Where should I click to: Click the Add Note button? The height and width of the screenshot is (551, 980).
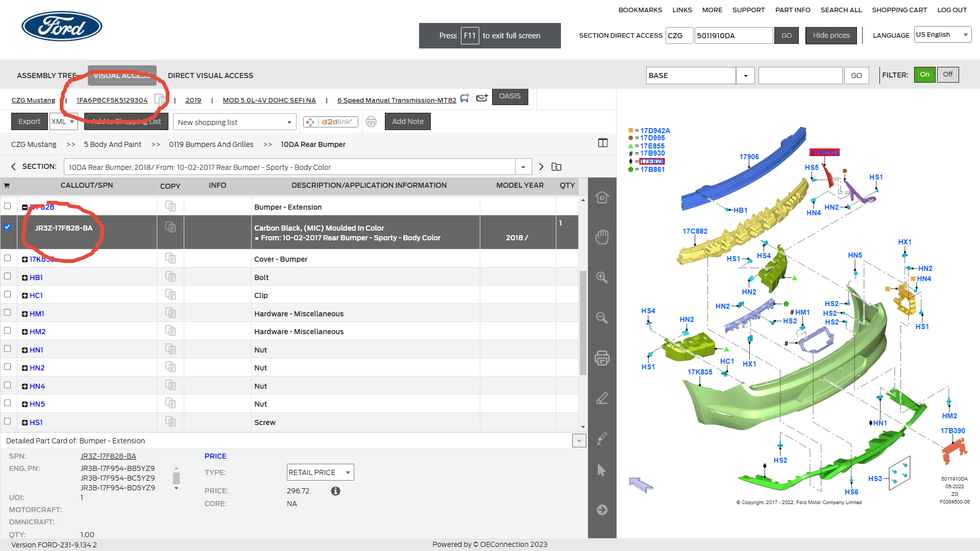point(408,121)
